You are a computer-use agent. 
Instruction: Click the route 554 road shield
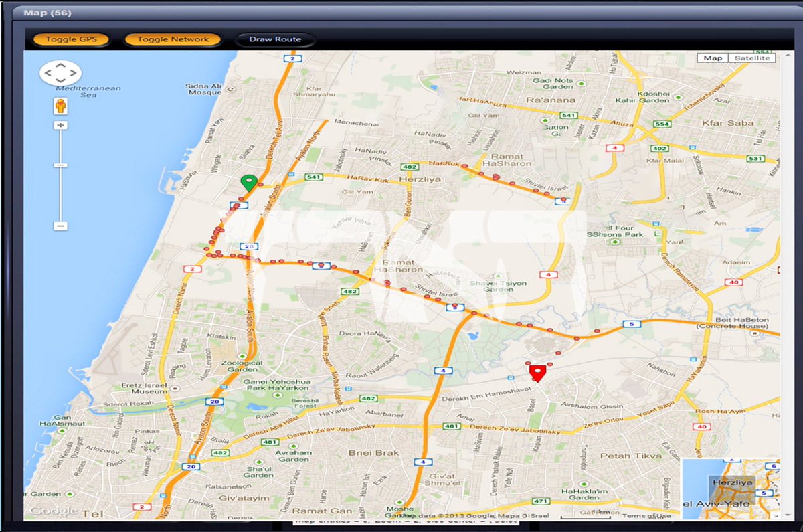coord(662,124)
